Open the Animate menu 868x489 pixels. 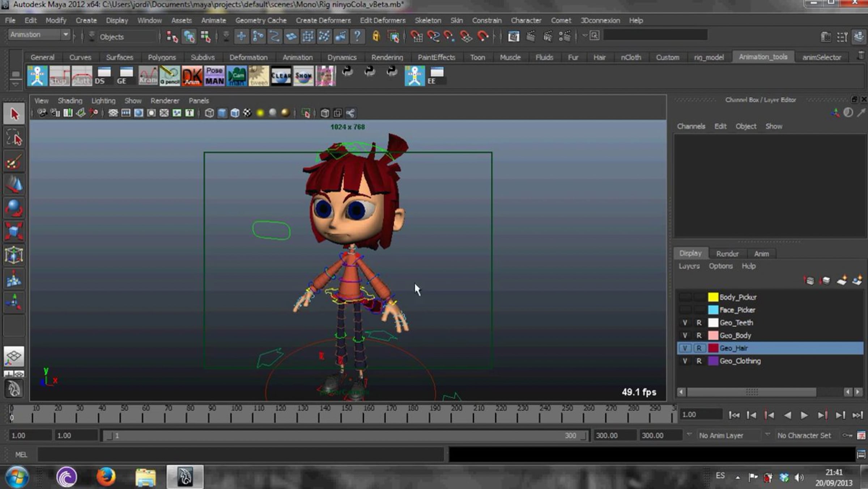[213, 20]
